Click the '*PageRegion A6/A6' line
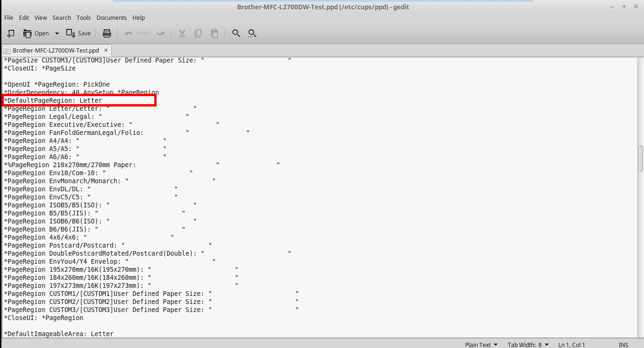Viewport: 644px width, 348px height. [85, 157]
